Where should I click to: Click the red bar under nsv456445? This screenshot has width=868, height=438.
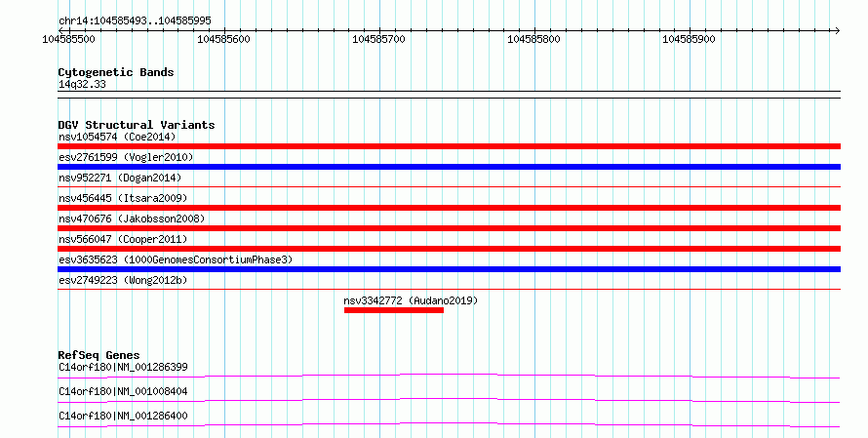[x=449, y=208]
